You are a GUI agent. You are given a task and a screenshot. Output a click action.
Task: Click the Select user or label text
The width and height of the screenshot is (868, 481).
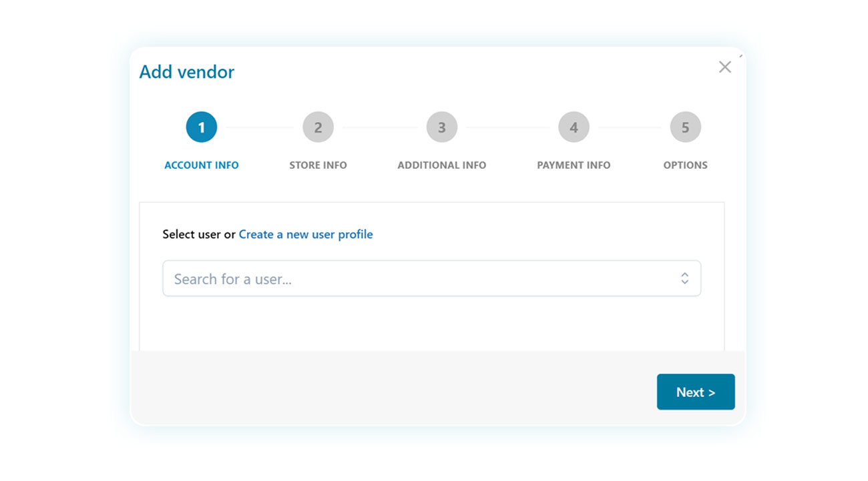[x=198, y=234]
